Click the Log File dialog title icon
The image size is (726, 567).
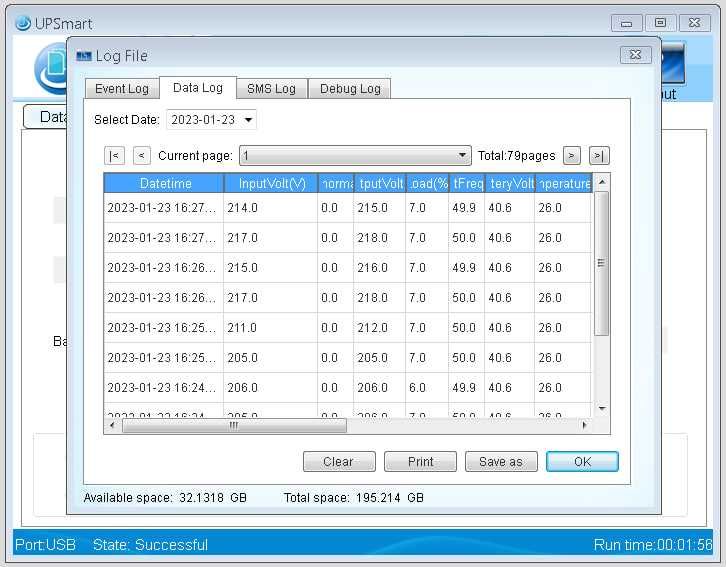pyautogui.click(x=84, y=56)
